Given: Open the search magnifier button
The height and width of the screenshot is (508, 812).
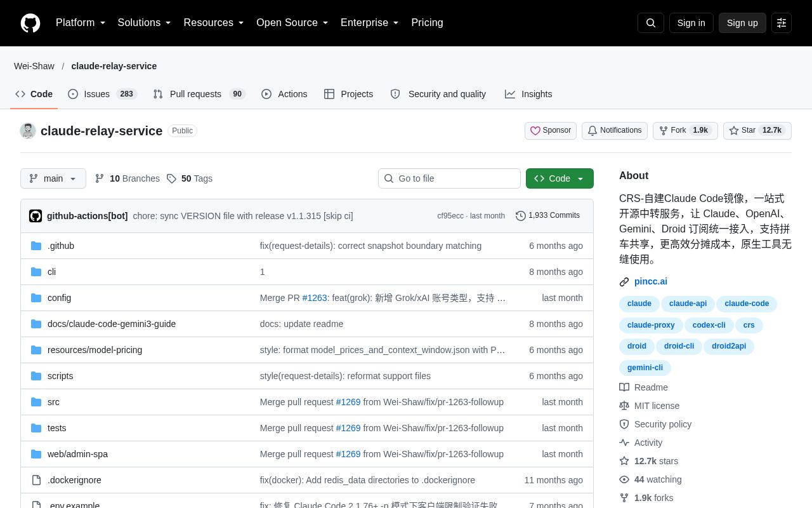Looking at the screenshot, I should point(651,23).
